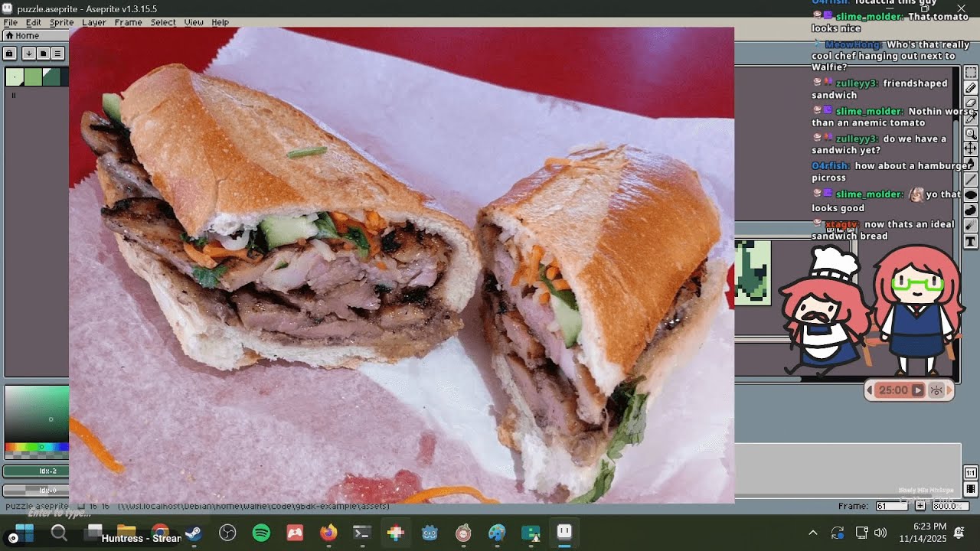980x551 pixels.
Task: Click the timeline film strip button
Action: tap(970, 489)
